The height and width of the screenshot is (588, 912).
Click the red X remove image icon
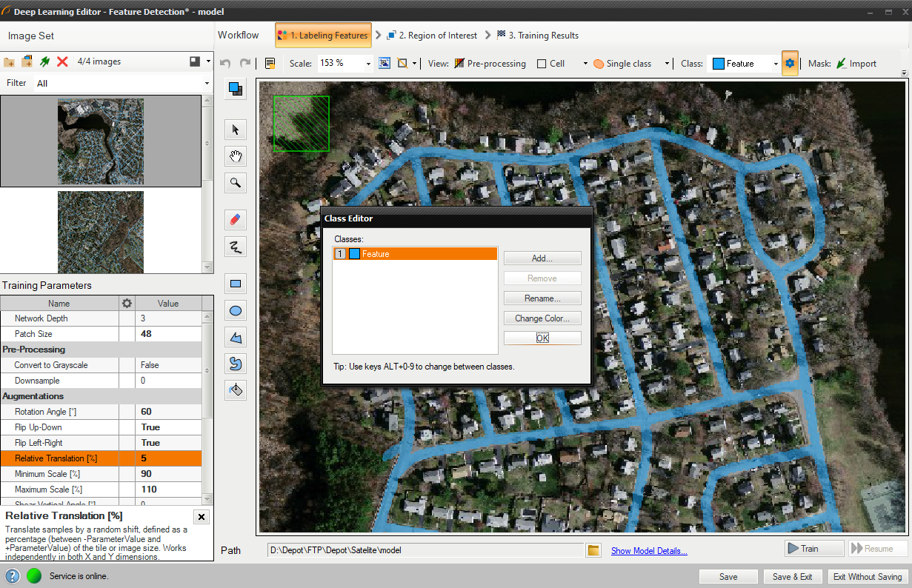(63, 62)
